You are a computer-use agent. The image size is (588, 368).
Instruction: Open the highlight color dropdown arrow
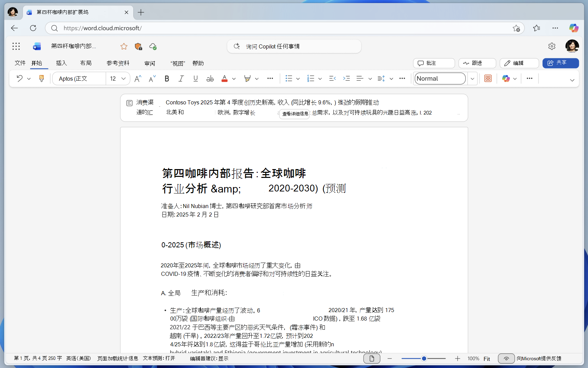(257, 79)
